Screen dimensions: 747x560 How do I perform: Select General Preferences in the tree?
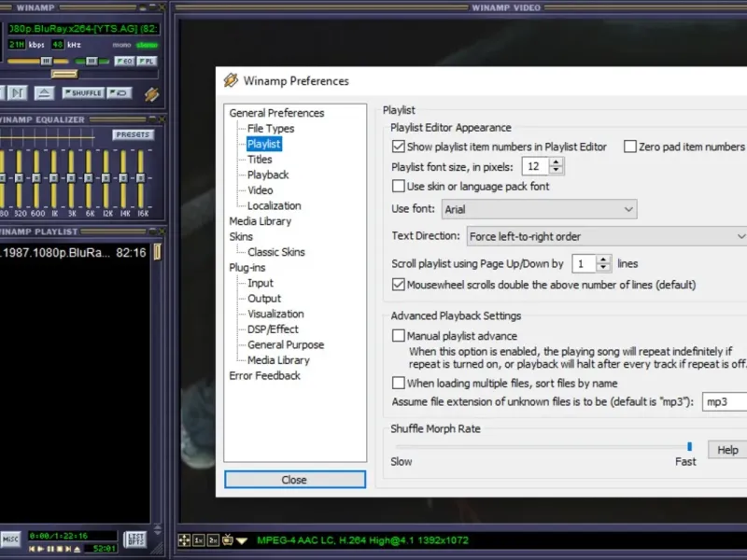pyautogui.click(x=276, y=113)
